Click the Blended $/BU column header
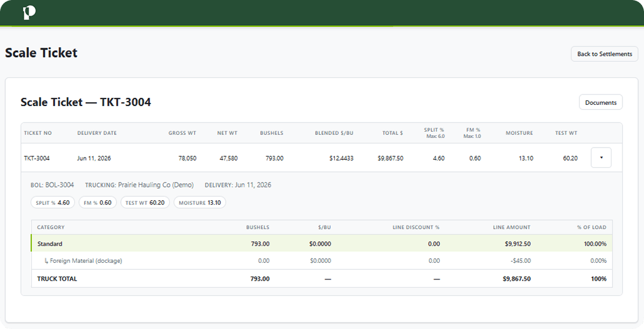Viewport: 644px width, 329px height. tap(334, 133)
